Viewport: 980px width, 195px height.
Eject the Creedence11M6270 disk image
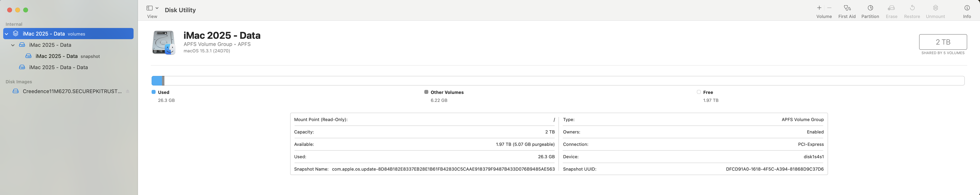(x=128, y=91)
